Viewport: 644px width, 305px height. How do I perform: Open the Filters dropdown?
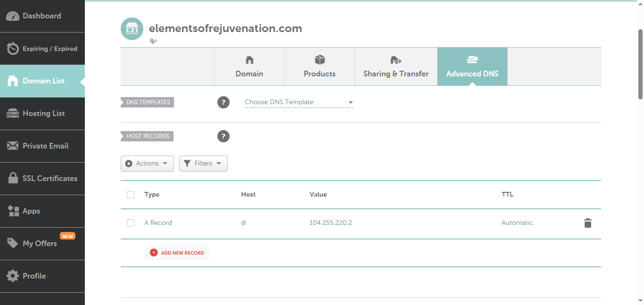203,164
